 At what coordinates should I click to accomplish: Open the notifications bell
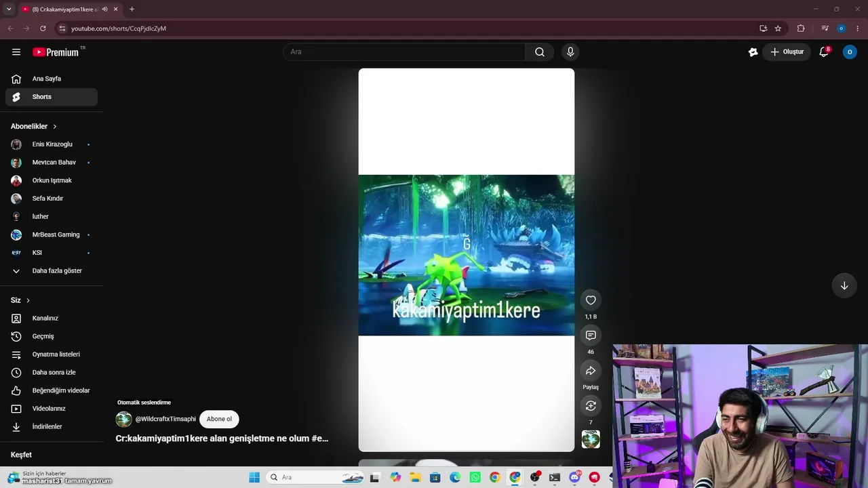[824, 52]
